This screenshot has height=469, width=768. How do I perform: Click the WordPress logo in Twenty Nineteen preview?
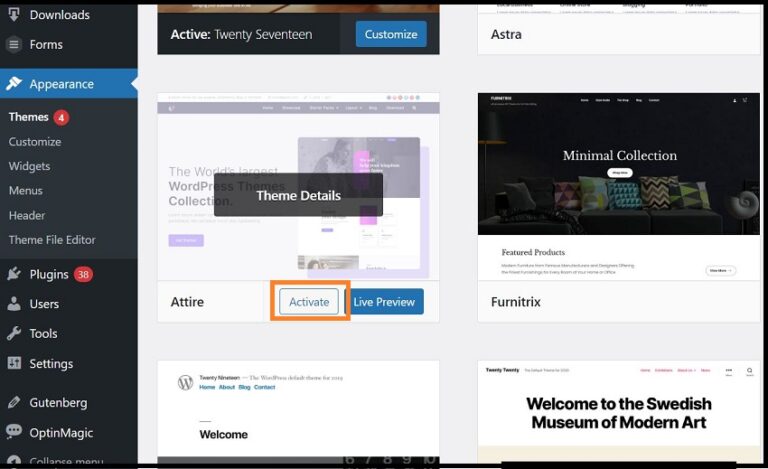pyautogui.click(x=185, y=382)
